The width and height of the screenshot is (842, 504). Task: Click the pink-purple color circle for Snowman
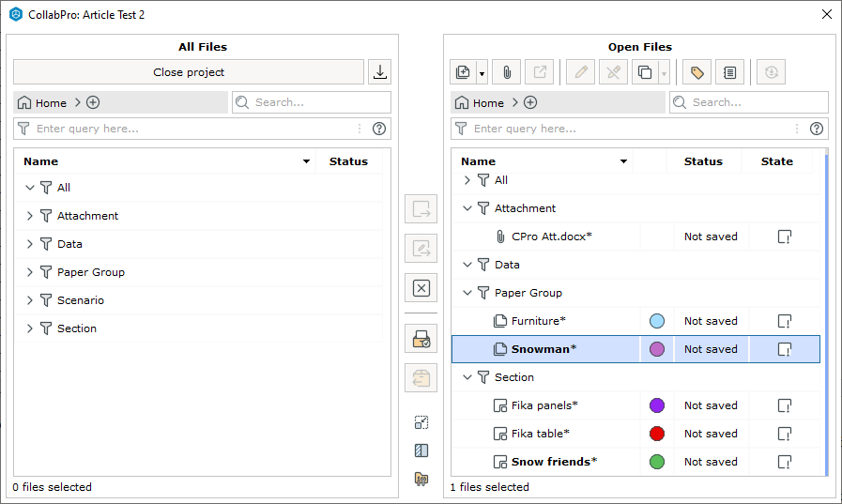click(657, 349)
